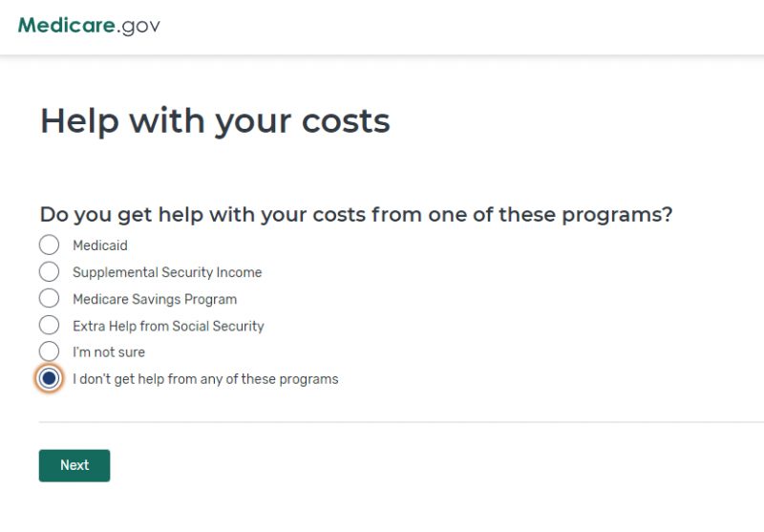Click the Do you get help question text

click(x=356, y=214)
